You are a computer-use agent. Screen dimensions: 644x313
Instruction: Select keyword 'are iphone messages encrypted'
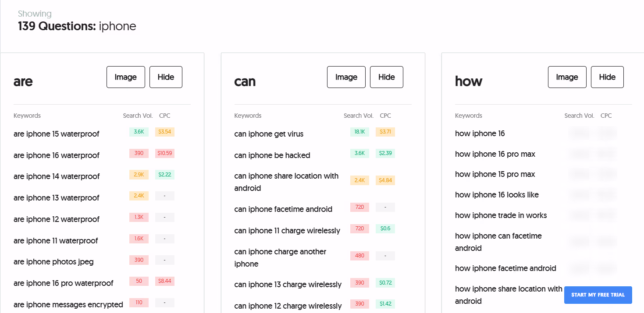tap(68, 305)
